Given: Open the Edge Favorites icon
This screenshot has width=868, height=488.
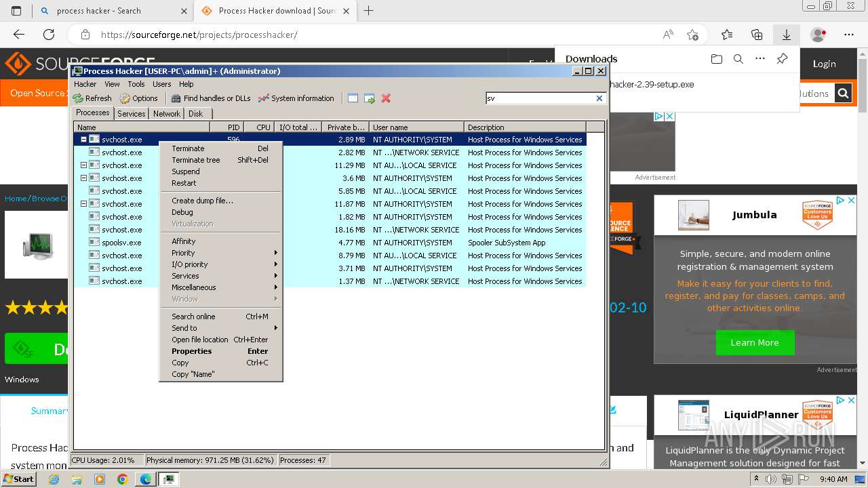Looking at the screenshot, I should [727, 35].
